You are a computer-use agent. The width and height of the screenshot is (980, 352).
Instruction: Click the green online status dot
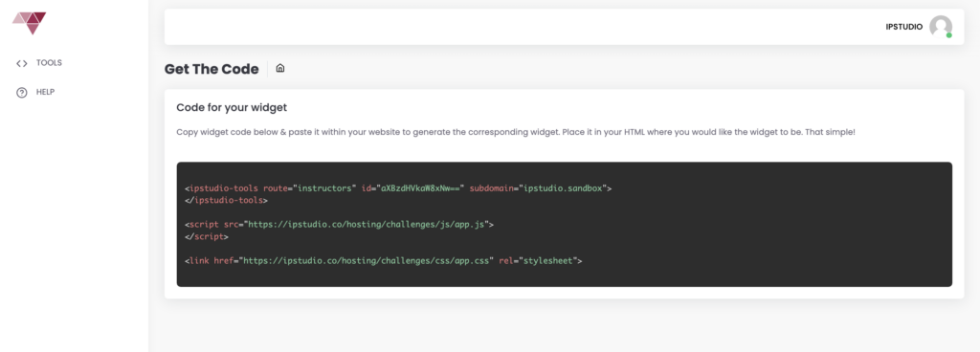948,35
